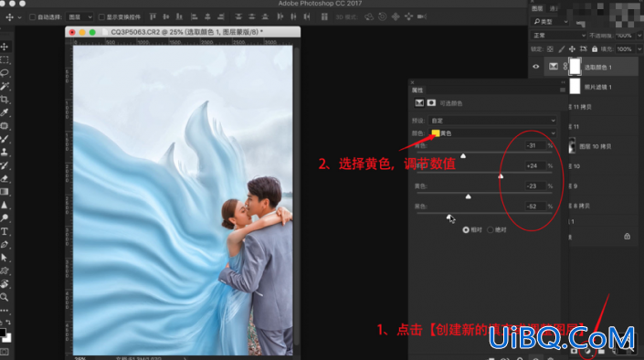This screenshot has height=360, width=644.
Task: Hide the 选取颜色 1 layer eye
Action: pyautogui.click(x=536, y=67)
